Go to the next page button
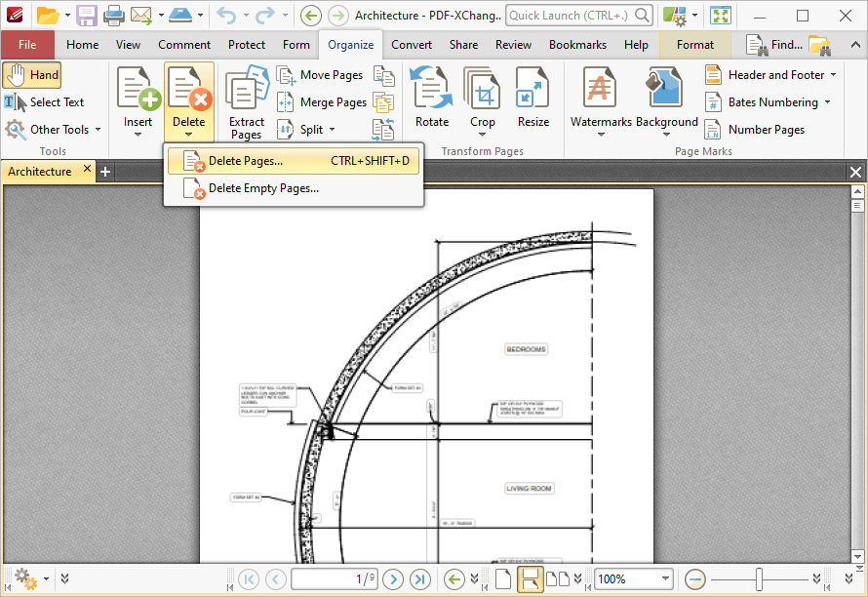 393,578
